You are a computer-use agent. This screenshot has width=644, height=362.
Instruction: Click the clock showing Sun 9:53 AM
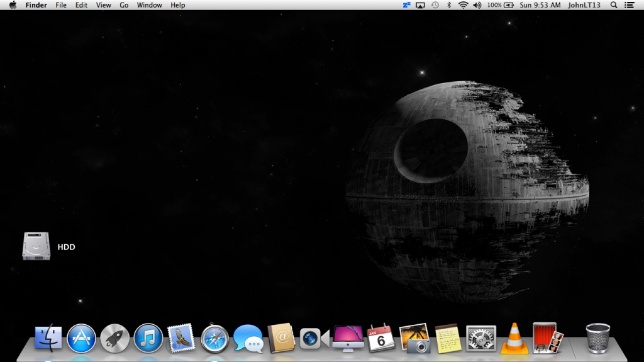coord(540,5)
